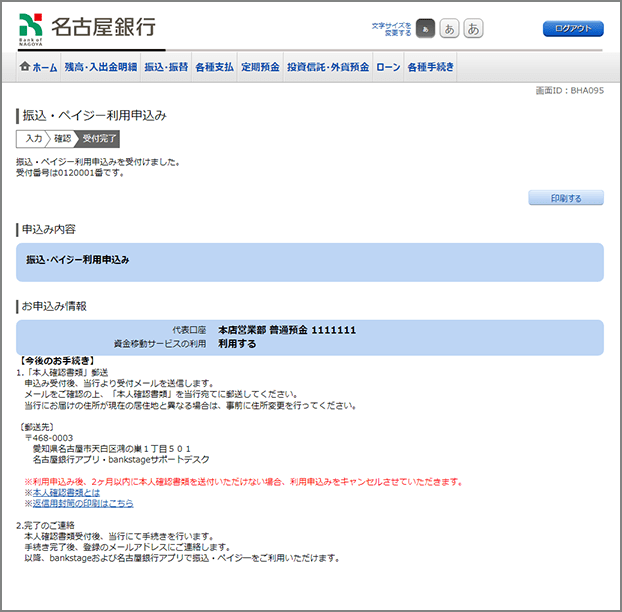Click the 確認 step indicator
Image resolution: width=622 pixels, height=612 pixels.
pos(62,138)
